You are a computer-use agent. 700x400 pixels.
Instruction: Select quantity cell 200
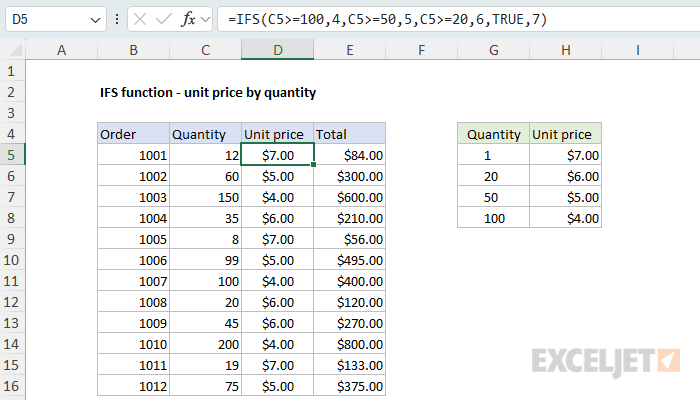tap(205, 344)
